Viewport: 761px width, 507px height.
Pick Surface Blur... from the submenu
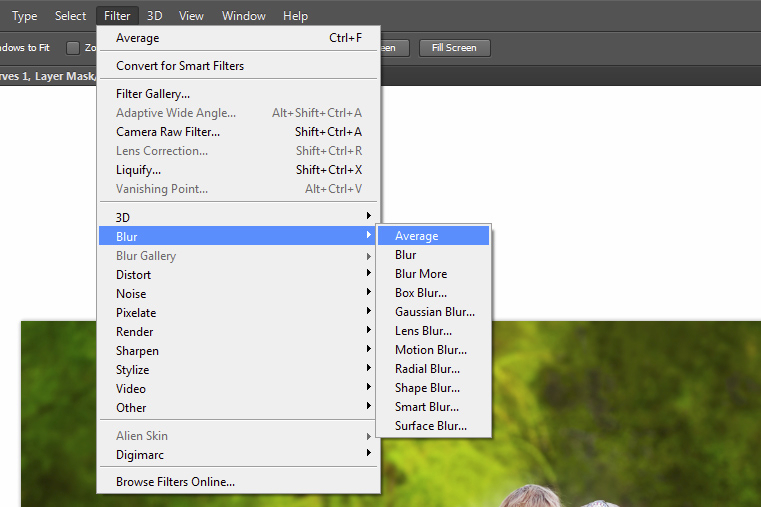(430, 426)
